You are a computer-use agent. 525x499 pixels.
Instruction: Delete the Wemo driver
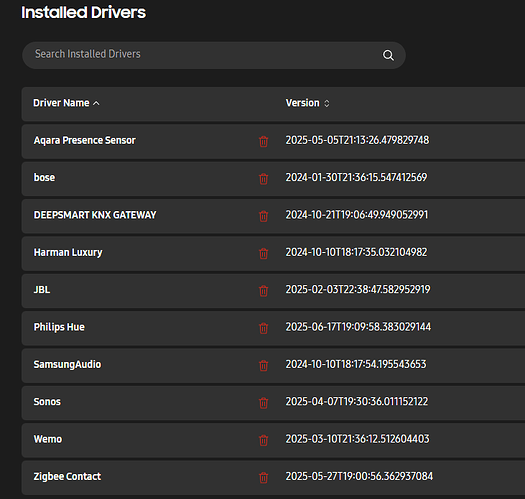click(264, 440)
